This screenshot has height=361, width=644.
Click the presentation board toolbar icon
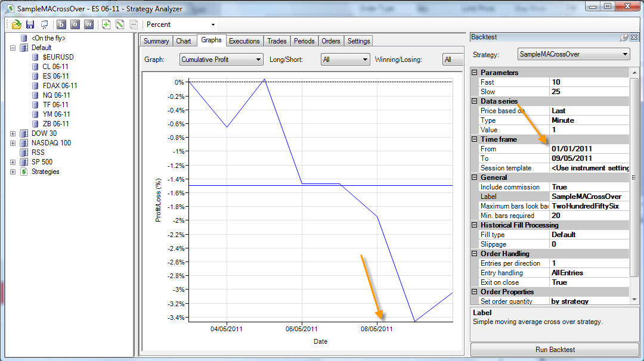(x=44, y=24)
